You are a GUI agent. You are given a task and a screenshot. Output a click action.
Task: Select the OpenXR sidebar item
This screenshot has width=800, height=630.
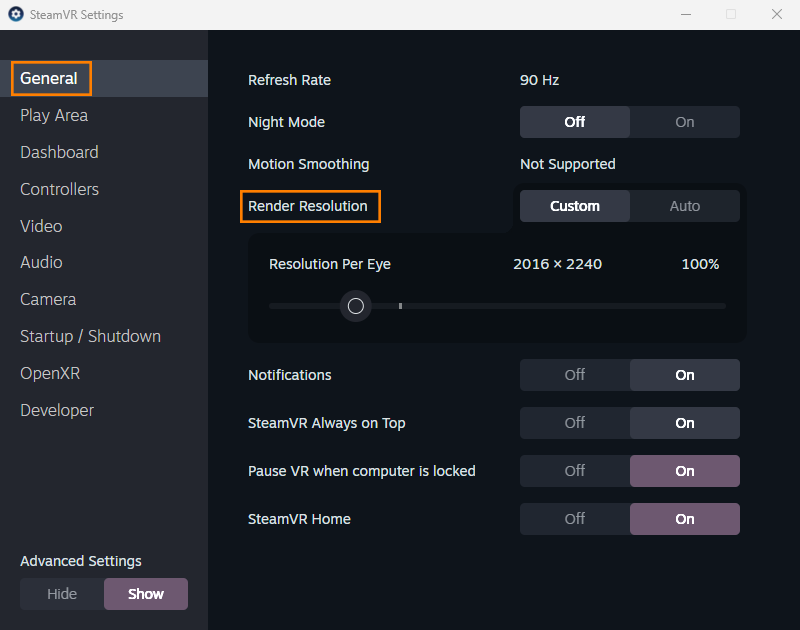click(50, 373)
